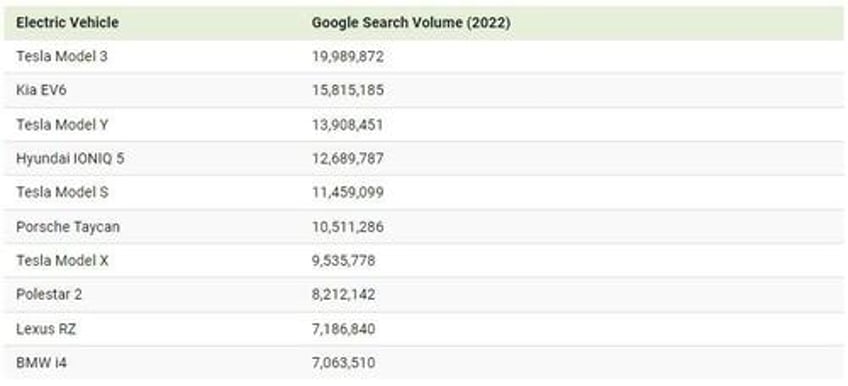
Task: Click the value 15,815,185
Action: coord(348,91)
